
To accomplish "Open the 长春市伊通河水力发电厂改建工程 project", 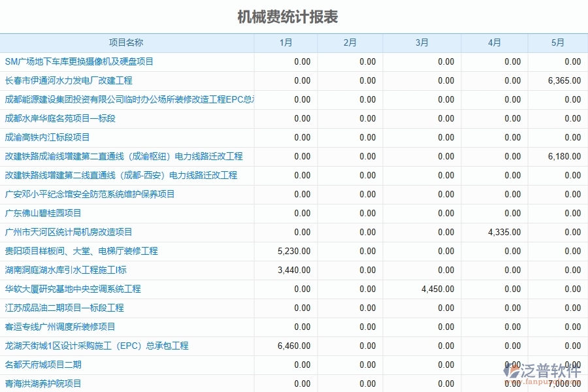I will 65,80.
